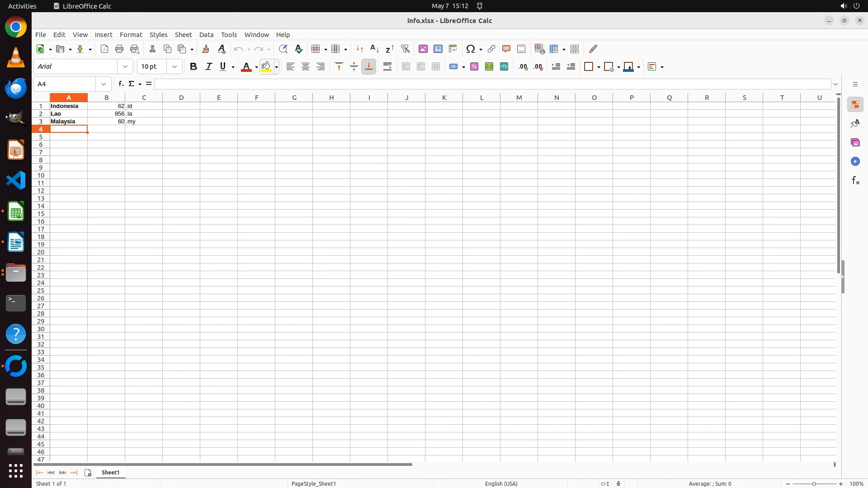Toggle italic formatting
Viewport: 868px width, 488px height.
[x=208, y=67]
